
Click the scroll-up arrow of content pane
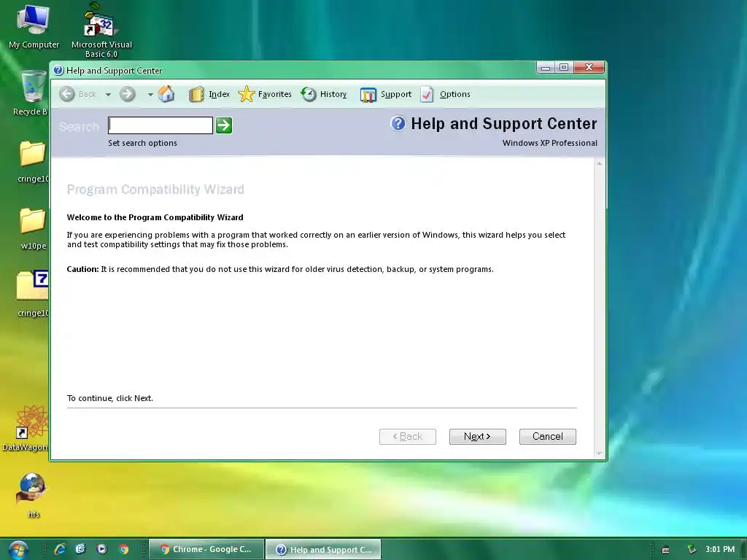point(600,164)
